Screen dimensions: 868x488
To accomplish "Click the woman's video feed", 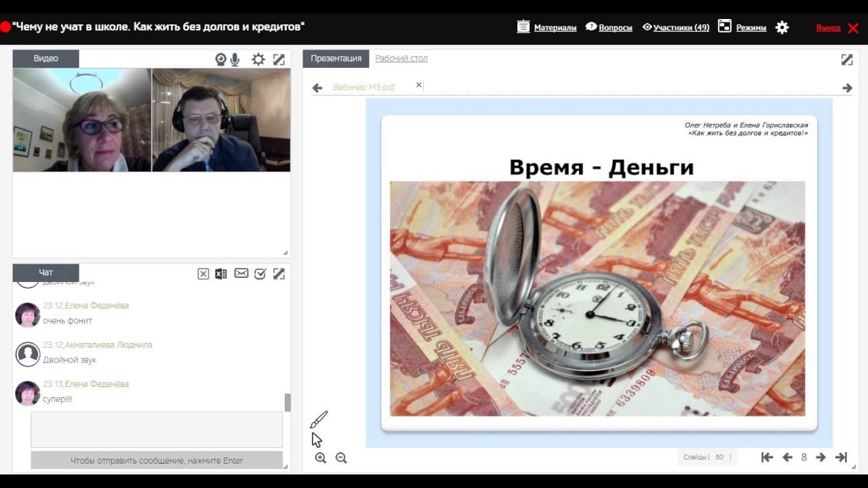I will (82, 120).
